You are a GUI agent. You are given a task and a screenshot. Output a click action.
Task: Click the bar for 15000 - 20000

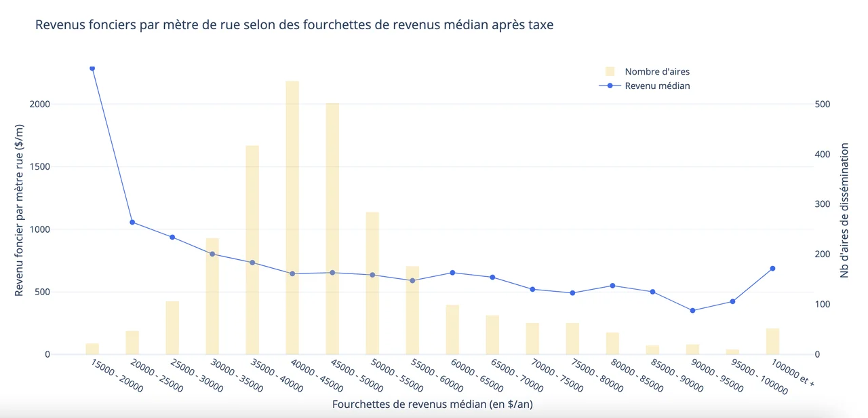[x=92, y=348]
